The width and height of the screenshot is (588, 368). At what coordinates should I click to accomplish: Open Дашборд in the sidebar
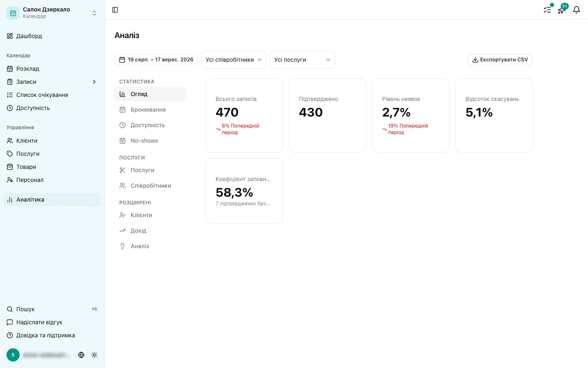(52, 36)
